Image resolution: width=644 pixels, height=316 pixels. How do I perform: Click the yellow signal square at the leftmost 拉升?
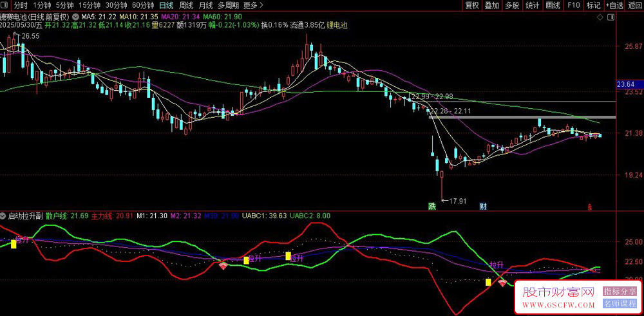[x=14, y=244]
